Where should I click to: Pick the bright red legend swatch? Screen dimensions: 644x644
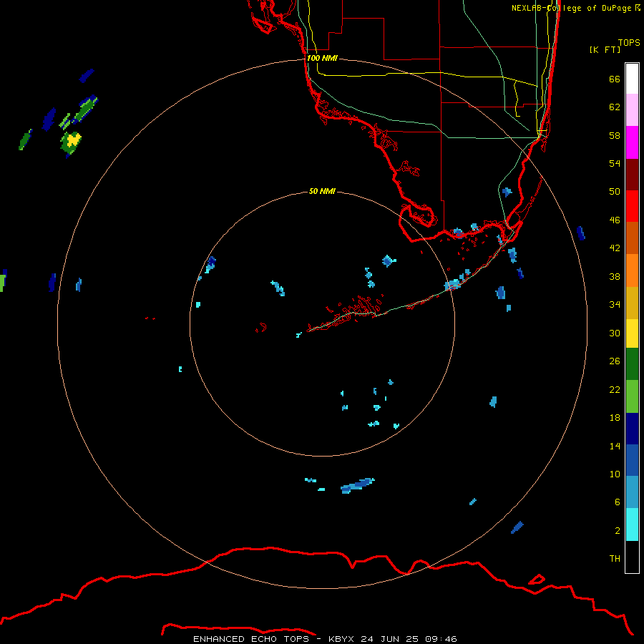(632, 206)
